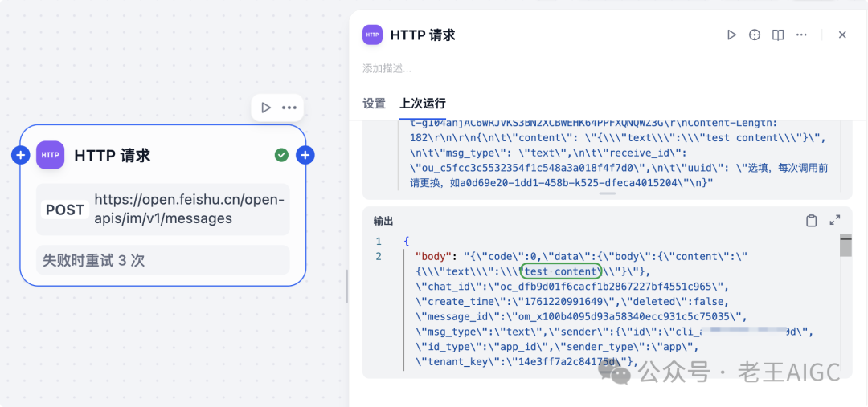Viewport: 868px width, 407px height.
Task: Click the tenant_key line in output
Action: point(527,362)
